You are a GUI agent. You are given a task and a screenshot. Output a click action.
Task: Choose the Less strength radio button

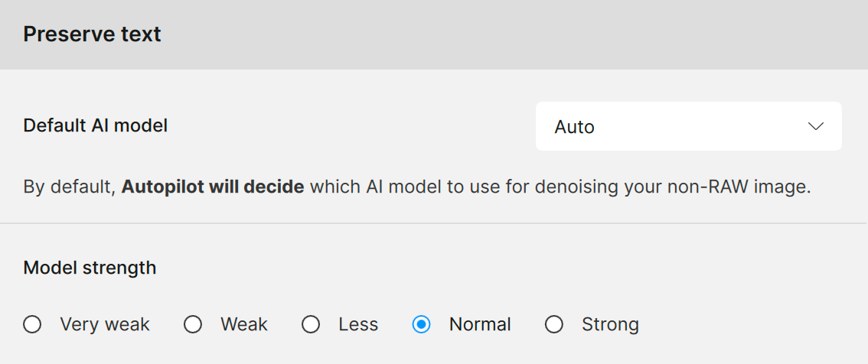311,324
